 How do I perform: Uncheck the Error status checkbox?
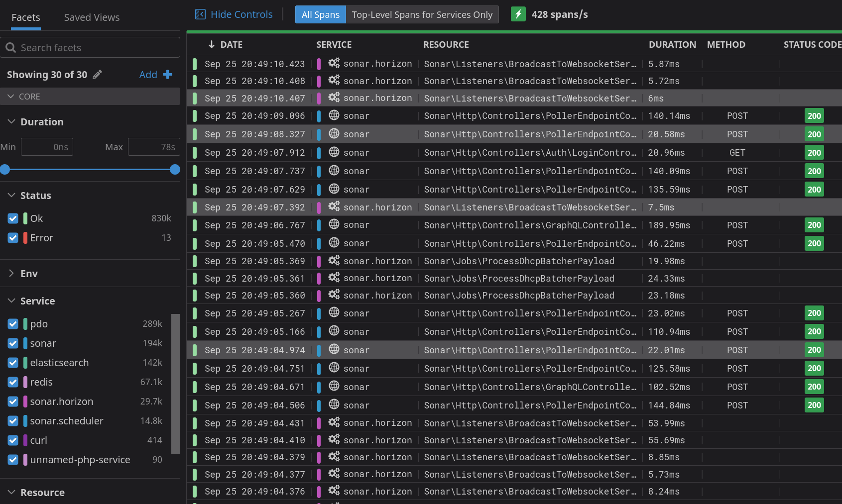tap(13, 238)
